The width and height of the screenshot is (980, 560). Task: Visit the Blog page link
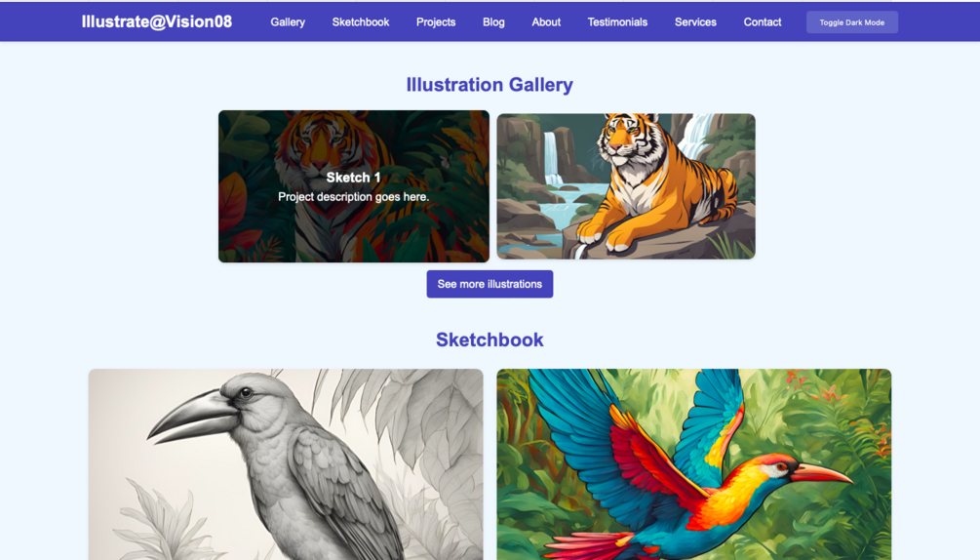[493, 21]
